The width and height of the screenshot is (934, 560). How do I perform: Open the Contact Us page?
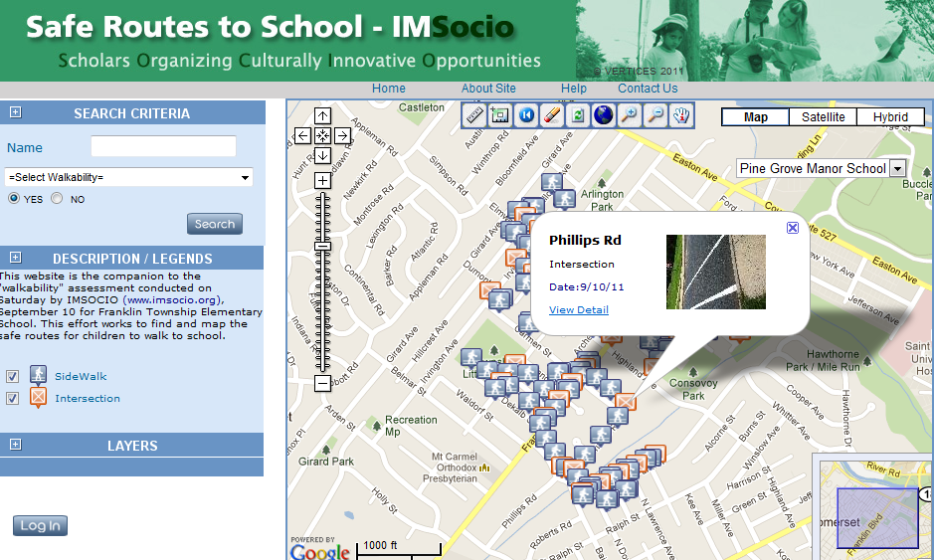pos(648,89)
